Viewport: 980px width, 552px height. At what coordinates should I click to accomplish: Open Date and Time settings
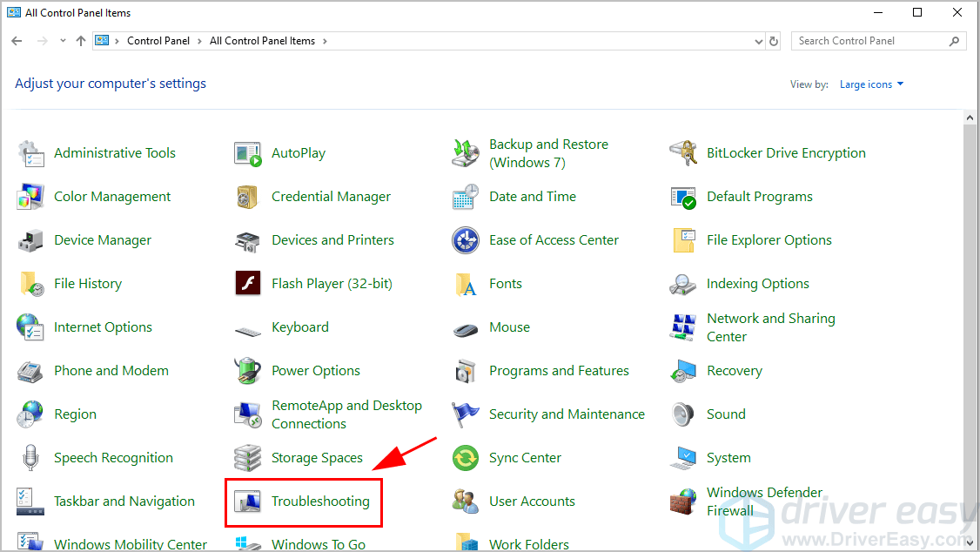coord(533,196)
